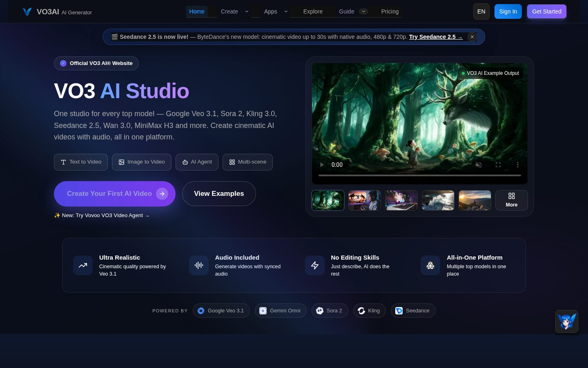This screenshot has height=368, width=588.
Task: Play the example video
Action: (x=322, y=165)
